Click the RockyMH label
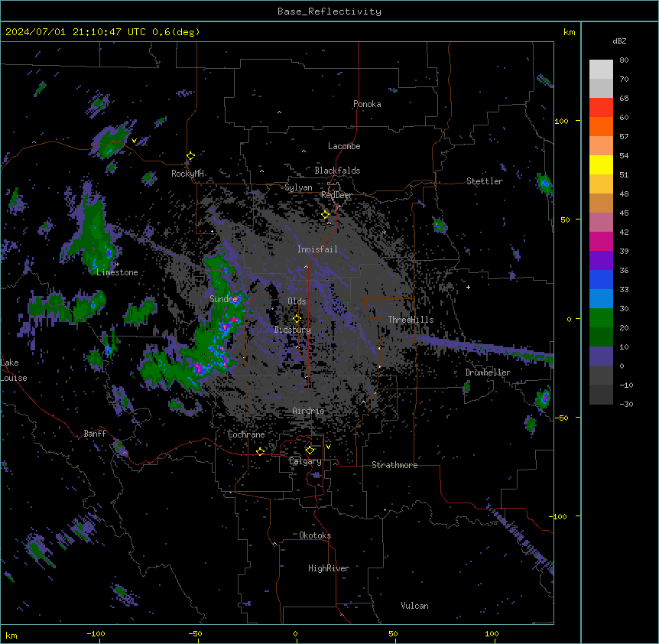Viewport: 659px width, 644px height. click(x=187, y=174)
